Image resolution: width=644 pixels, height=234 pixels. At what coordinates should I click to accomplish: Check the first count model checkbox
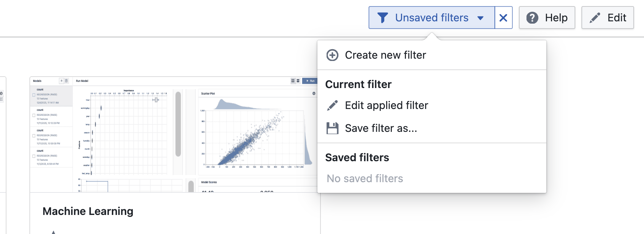coord(34,95)
